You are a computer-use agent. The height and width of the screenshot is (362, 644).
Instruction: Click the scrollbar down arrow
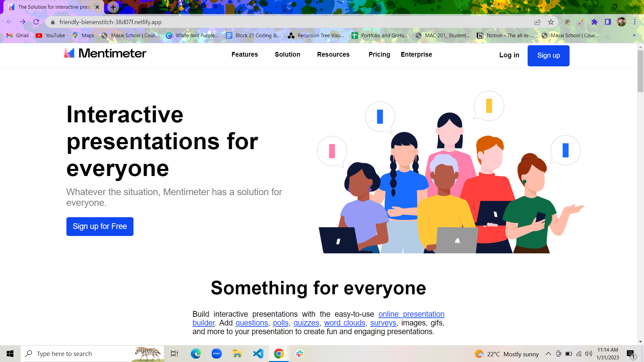(x=640, y=342)
